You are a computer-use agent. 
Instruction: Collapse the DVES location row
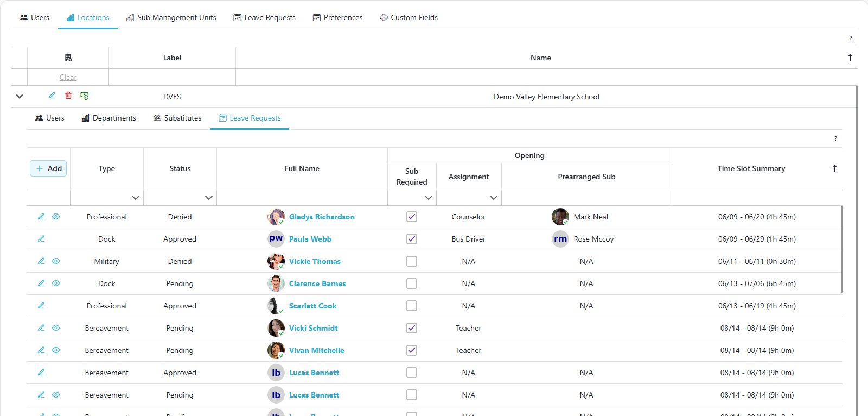point(20,97)
